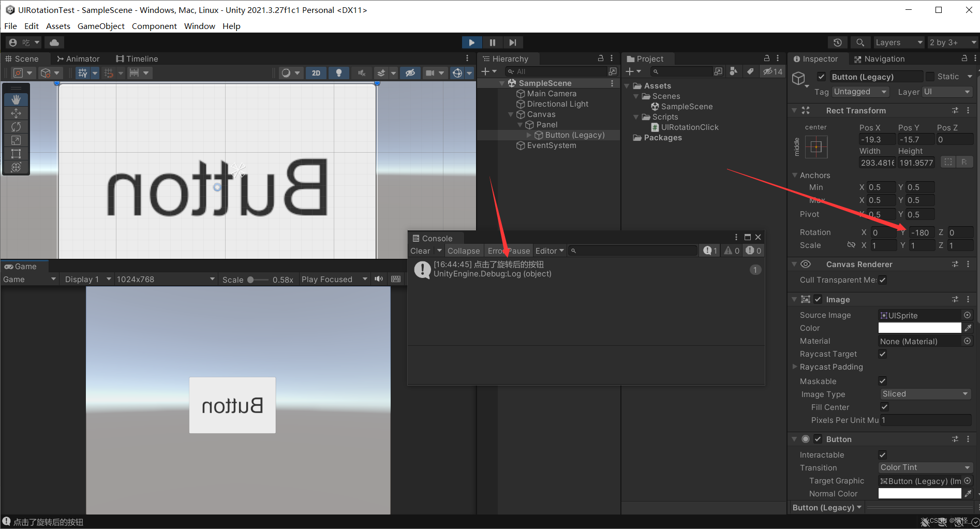Disable the Raycast Target checkbox on Image
Viewport: 980px width, 529px height.
tap(882, 354)
